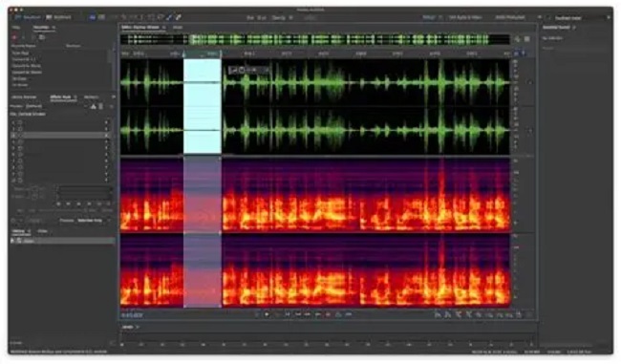Viewport: 621px width, 364px height.
Task: Toggle the Effects Rack master power button
Action: 14,221
